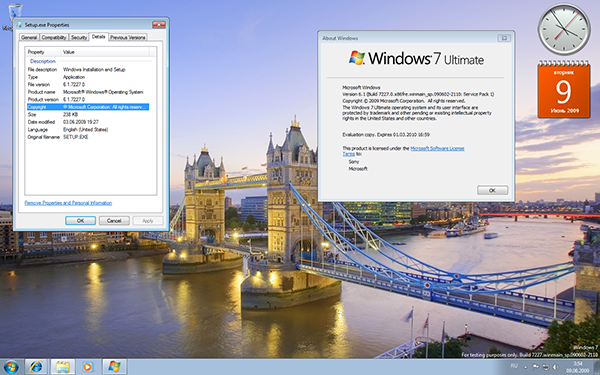The height and width of the screenshot is (375, 600).
Task: Open the Previous Versions tab
Action: pos(128,37)
